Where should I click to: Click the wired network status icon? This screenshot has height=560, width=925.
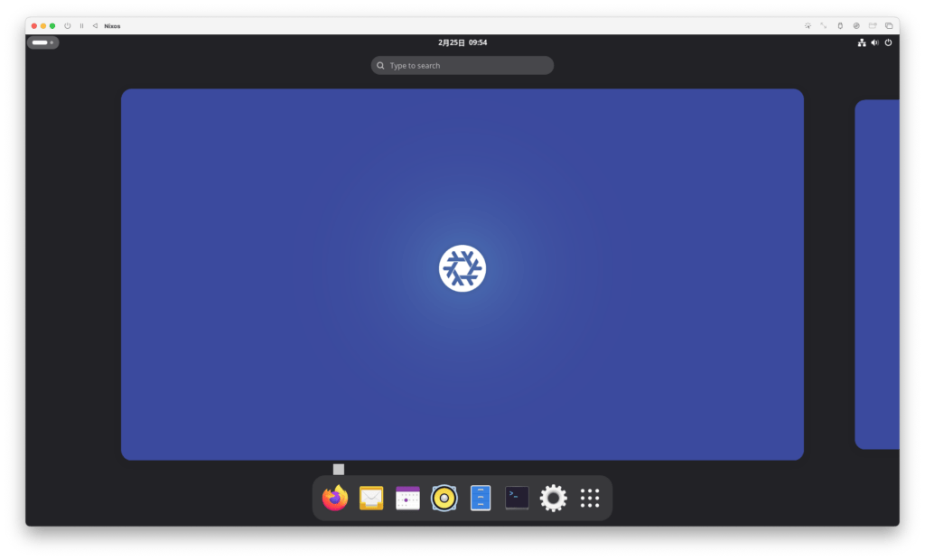click(x=862, y=42)
